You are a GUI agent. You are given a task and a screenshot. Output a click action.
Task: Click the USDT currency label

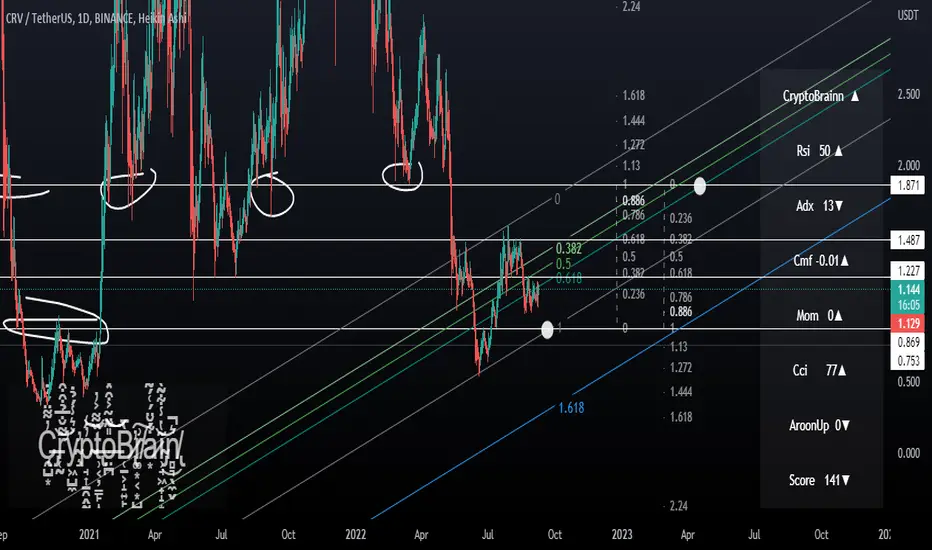tap(908, 15)
